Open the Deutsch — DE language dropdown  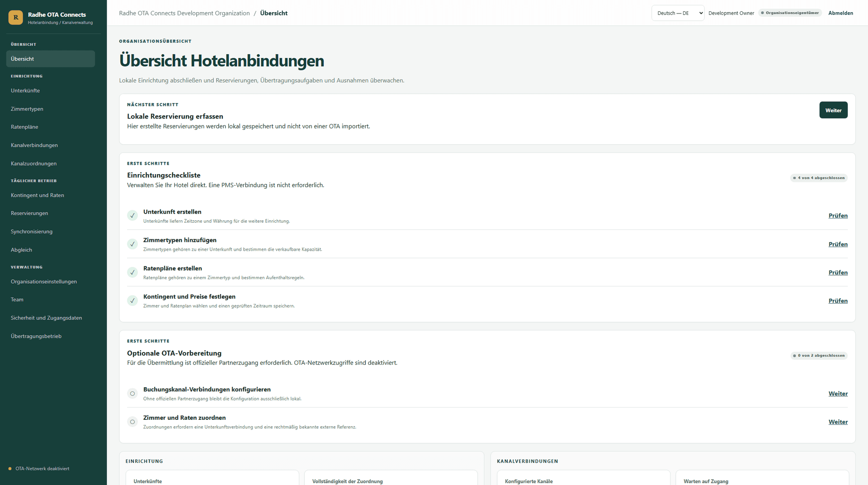(x=678, y=13)
